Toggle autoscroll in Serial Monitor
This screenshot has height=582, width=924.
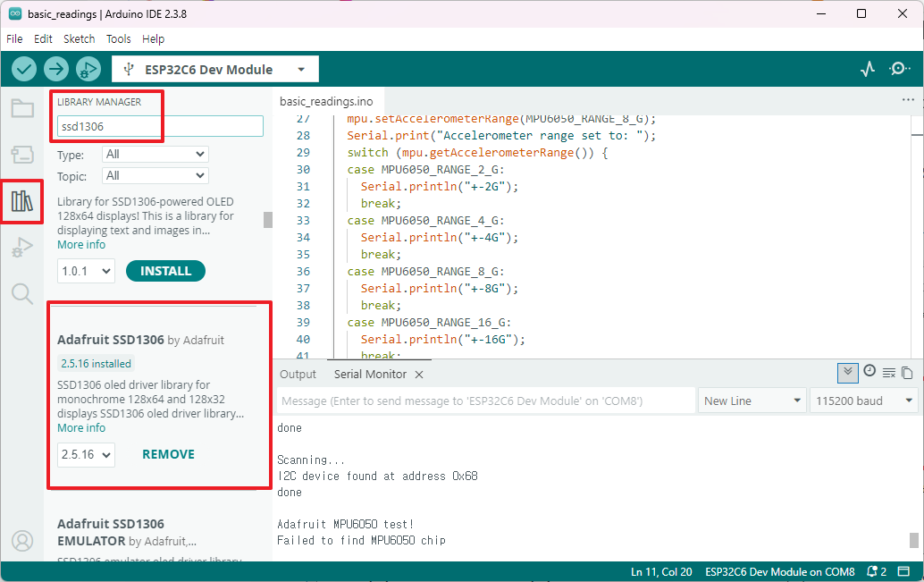pyautogui.click(x=848, y=373)
